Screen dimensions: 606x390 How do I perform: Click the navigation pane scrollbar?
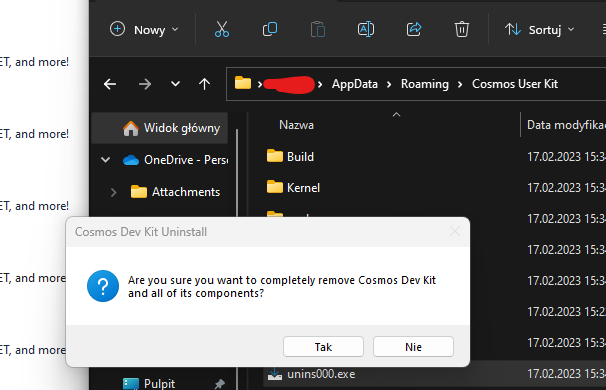coord(237,173)
